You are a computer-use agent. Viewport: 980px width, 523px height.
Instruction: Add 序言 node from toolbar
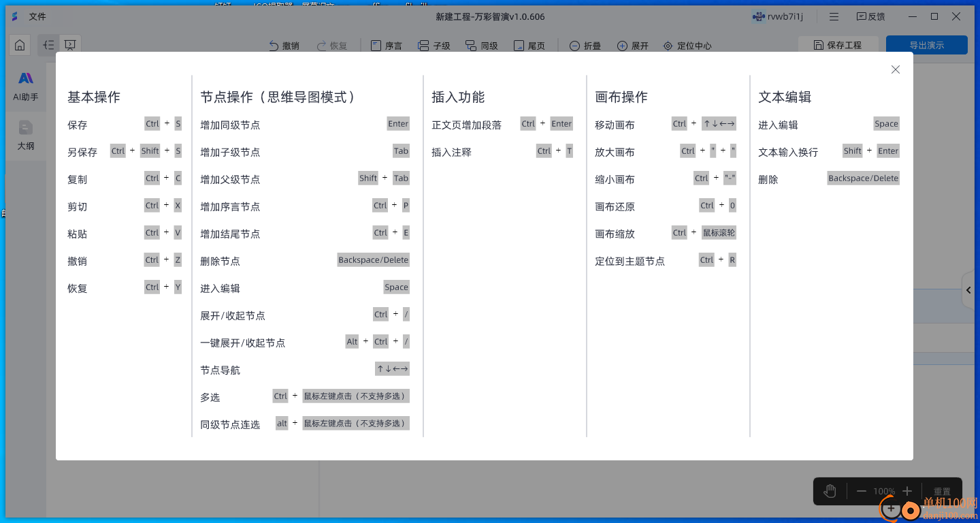click(386, 46)
